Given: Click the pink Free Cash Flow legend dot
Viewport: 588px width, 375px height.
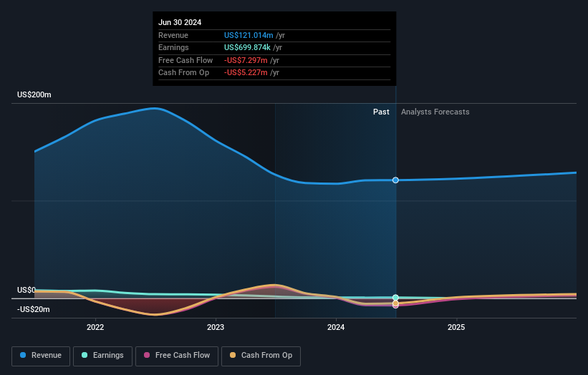Looking at the screenshot, I should coord(147,355).
